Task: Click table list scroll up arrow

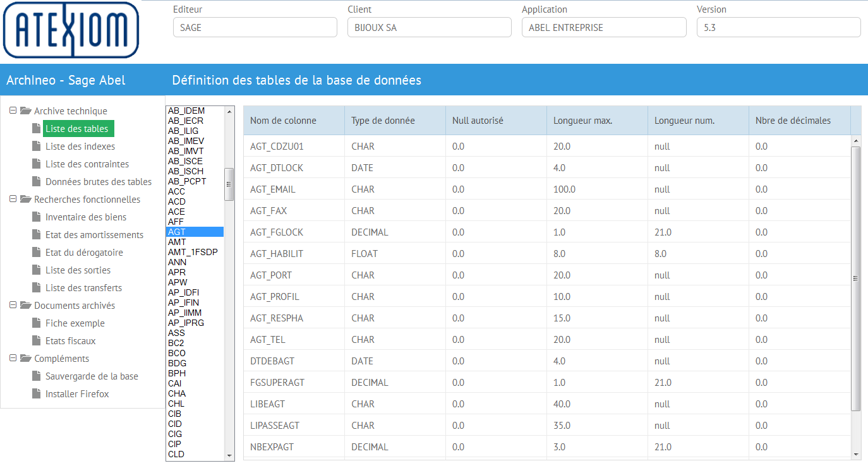Action: [229, 111]
